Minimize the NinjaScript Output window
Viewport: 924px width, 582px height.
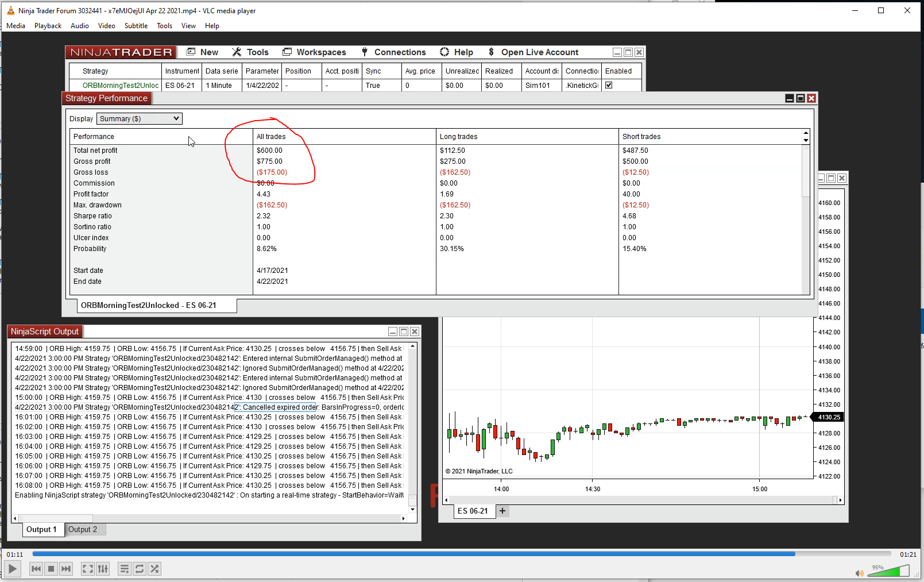point(393,332)
